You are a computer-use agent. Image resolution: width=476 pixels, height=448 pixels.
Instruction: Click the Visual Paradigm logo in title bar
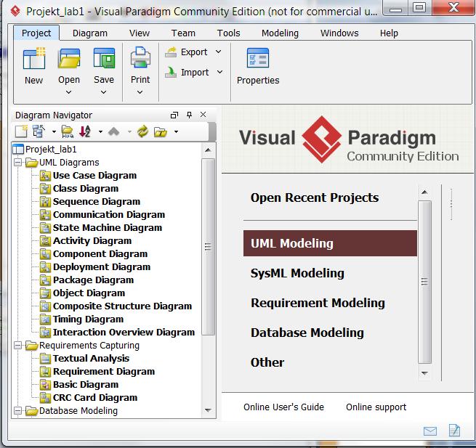(15, 11)
